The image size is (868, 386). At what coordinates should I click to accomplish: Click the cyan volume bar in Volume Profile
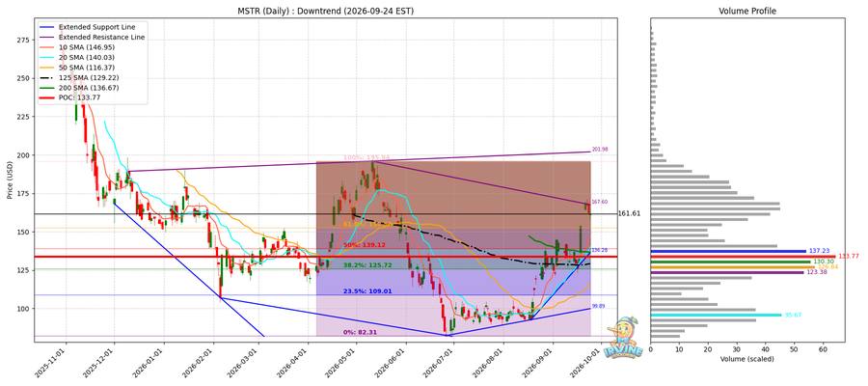[717, 316]
